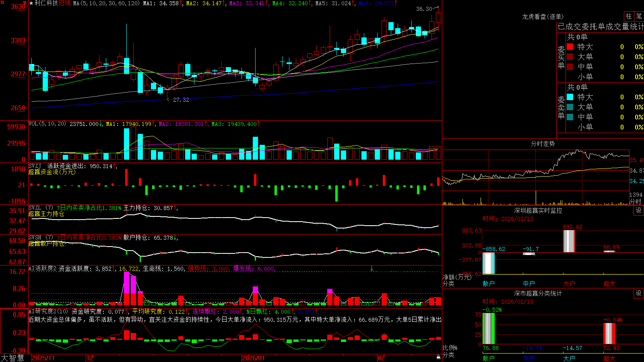
Task: Click the 27.32 low price annotation
Action: (x=181, y=100)
